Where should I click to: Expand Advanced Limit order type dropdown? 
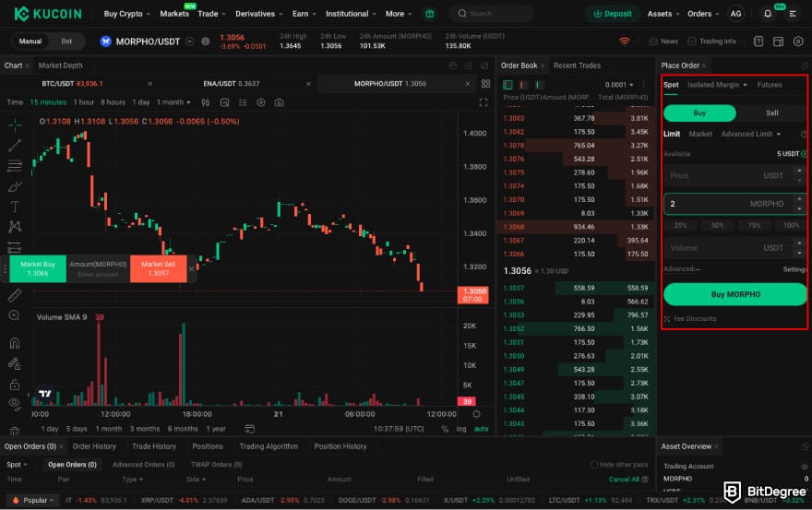(751, 134)
